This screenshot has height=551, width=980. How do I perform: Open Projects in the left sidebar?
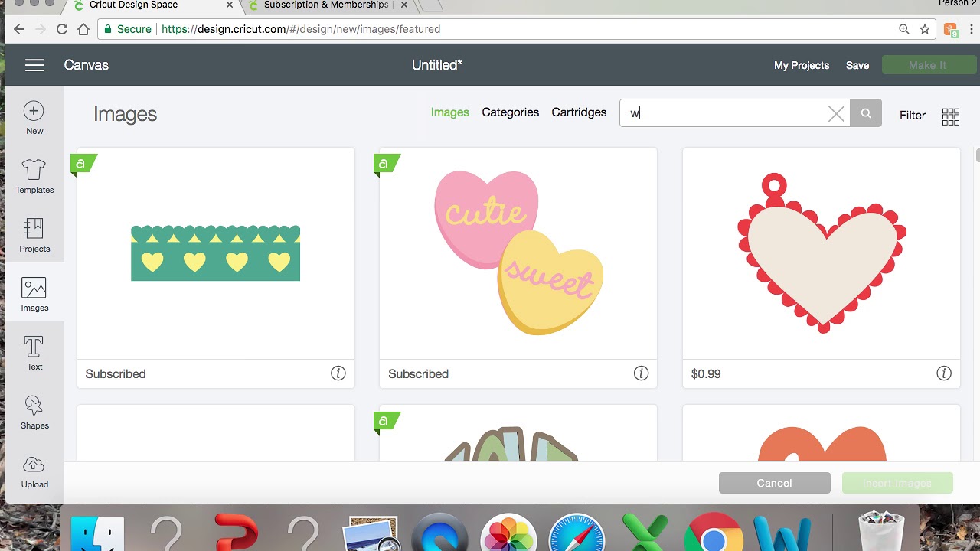point(34,236)
